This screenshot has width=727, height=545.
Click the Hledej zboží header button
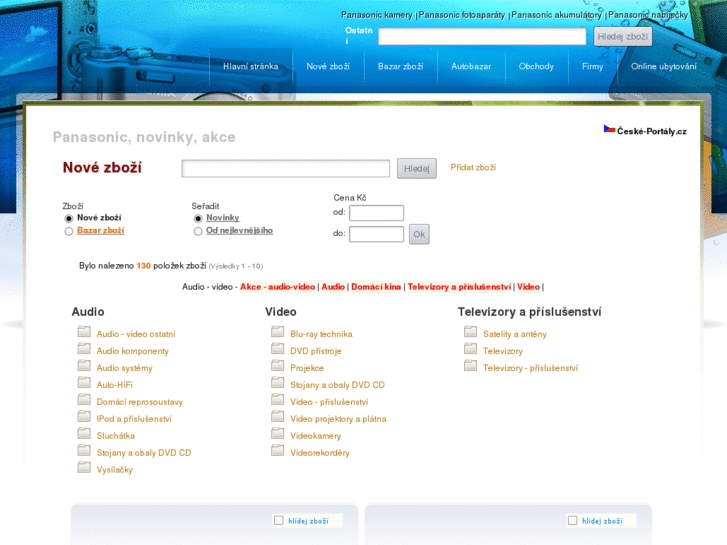click(623, 37)
